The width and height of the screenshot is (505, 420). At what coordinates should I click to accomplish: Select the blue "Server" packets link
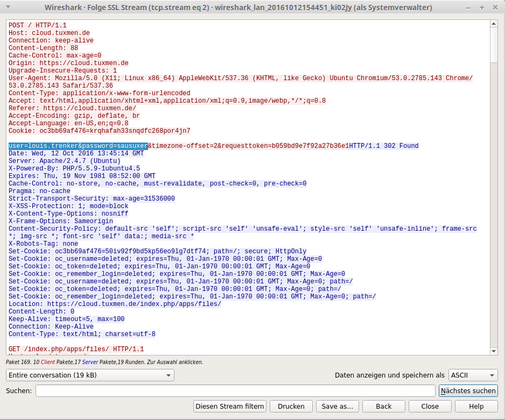point(89,362)
